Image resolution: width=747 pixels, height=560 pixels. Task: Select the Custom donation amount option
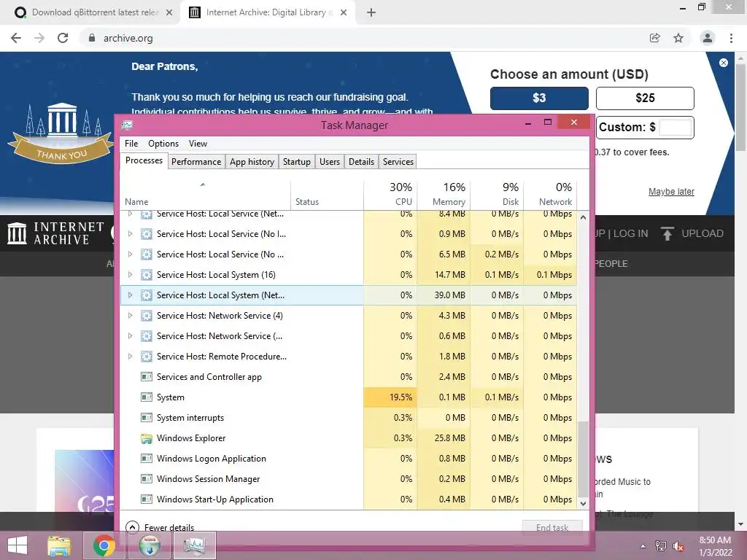[645, 127]
